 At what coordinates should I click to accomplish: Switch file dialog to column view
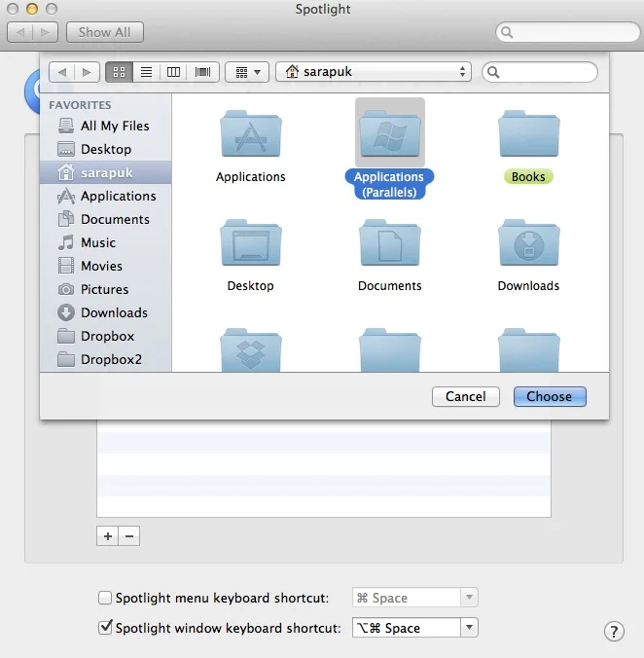pos(173,72)
